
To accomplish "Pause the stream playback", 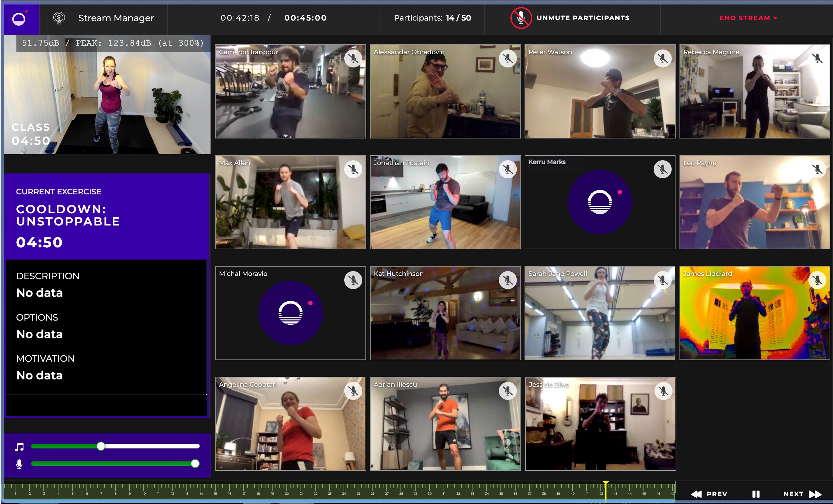I will (756, 494).
